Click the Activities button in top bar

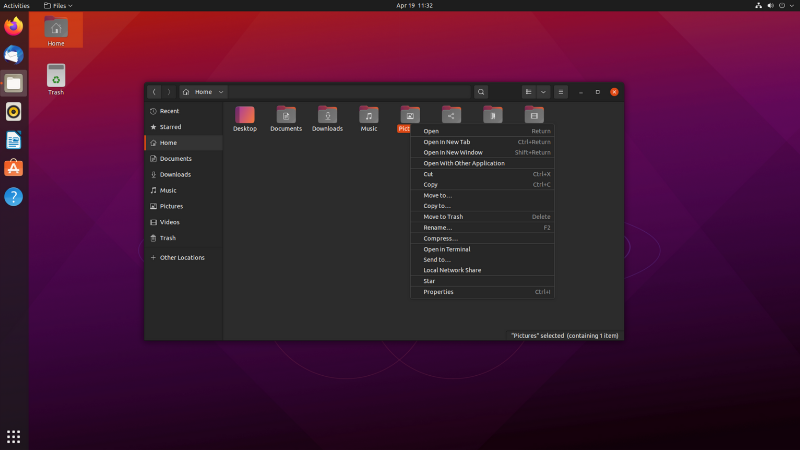[16, 5]
